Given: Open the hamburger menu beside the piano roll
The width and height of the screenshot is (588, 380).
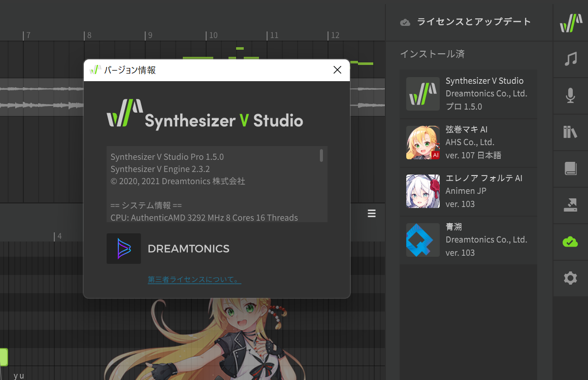Looking at the screenshot, I should click(372, 213).
